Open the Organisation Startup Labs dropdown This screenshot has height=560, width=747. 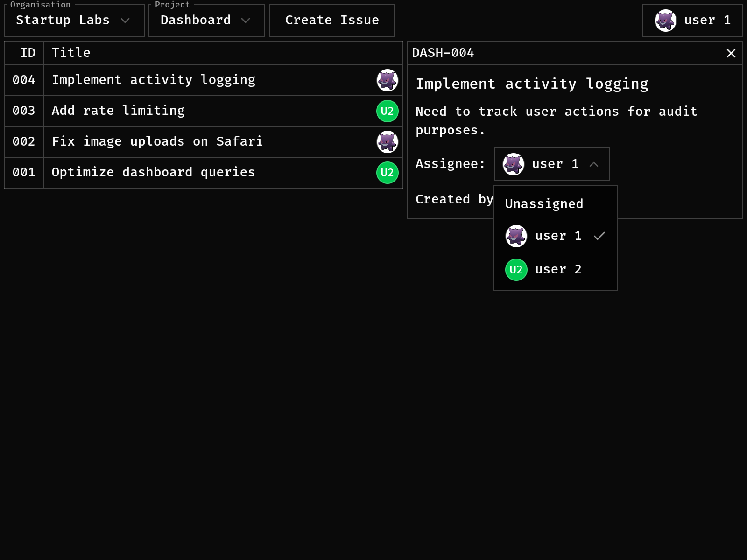[x=74, y=21]
